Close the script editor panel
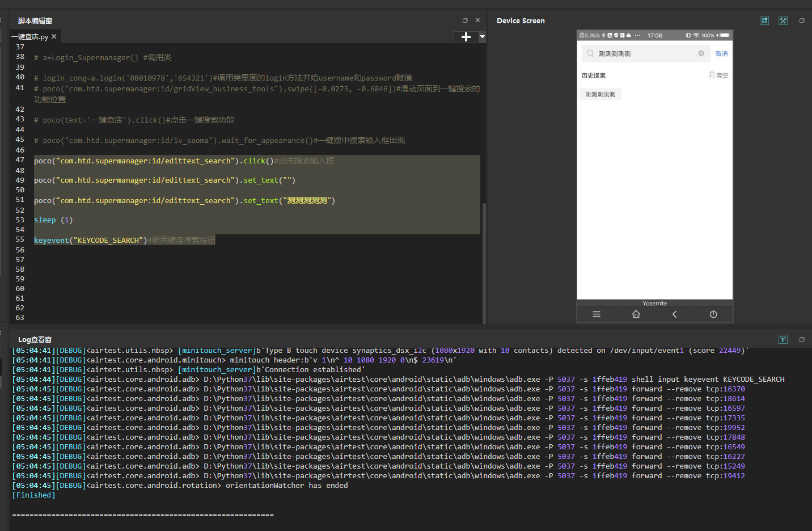Image resolution: width=812 pixels, height=531 pixels. [x=477, y=20]
